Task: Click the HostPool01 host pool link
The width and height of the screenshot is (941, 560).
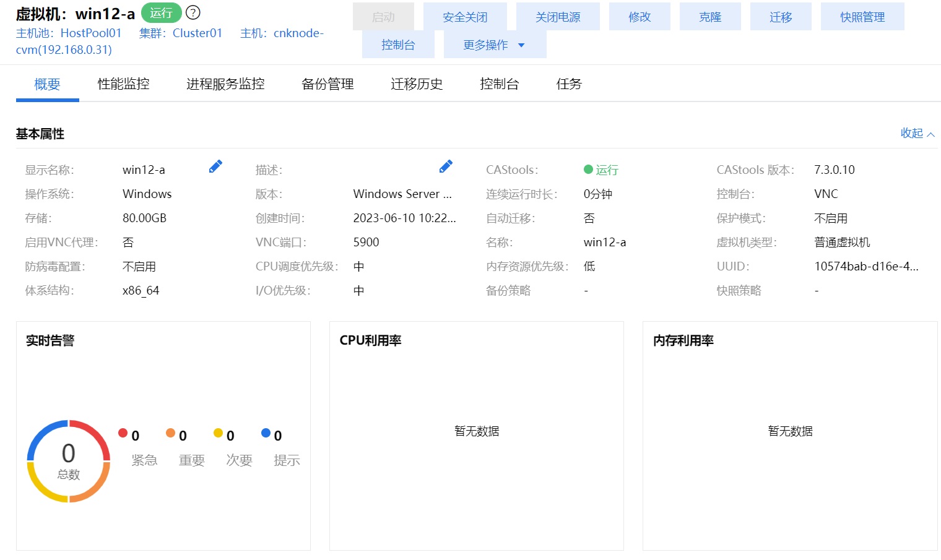Action: pyautogui.click(x=91, y=33)
